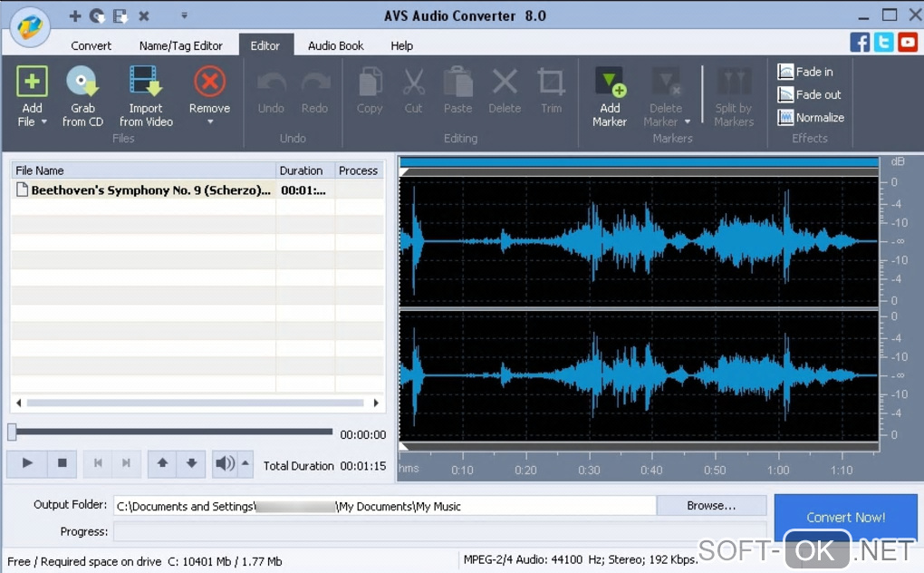Viewport: 924px width, 573px height.
Task: Click the Output Folder path field
Action: point(385,506)
